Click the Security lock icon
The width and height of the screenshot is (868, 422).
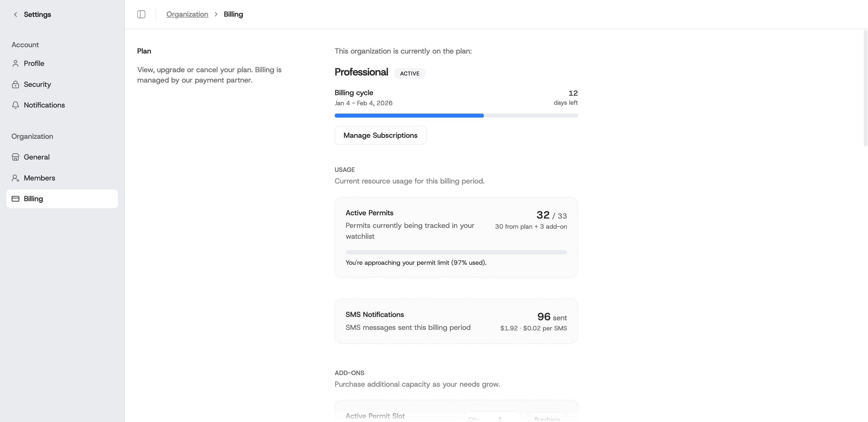point(16,84)
